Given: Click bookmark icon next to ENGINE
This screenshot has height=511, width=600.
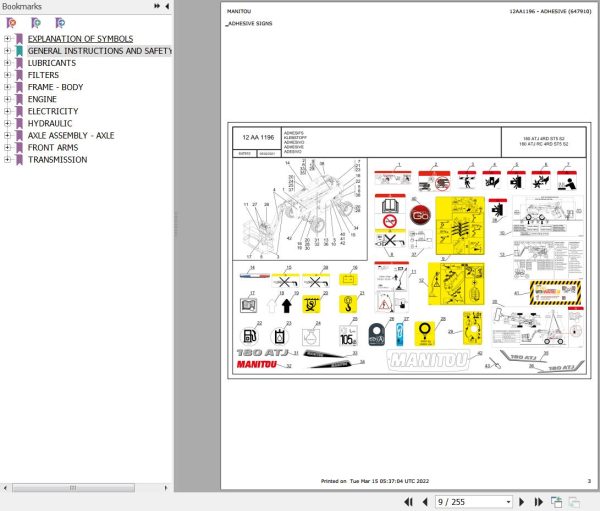Looking at the screenshot, I should [x=19, y=99].
